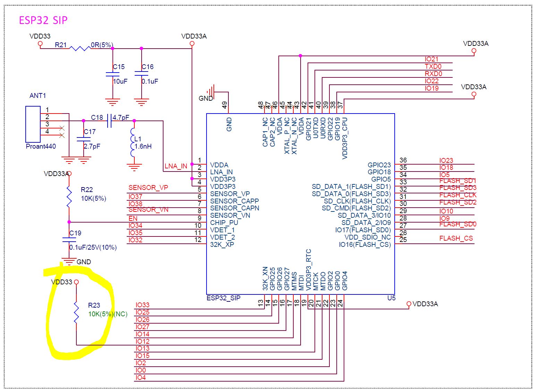Click the 4.7pF capacitor value
The image size is (537, 392).
(x=121, y=117)
